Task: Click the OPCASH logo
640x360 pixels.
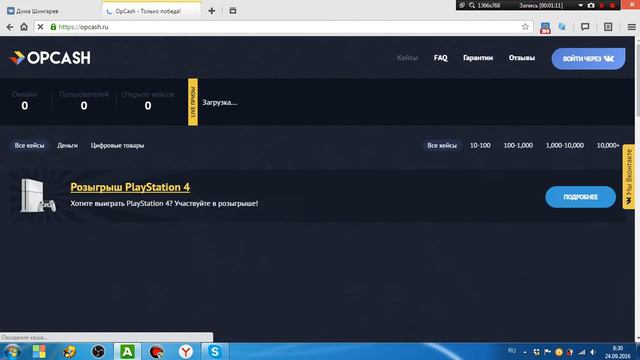Action: (x=50, y=58)
